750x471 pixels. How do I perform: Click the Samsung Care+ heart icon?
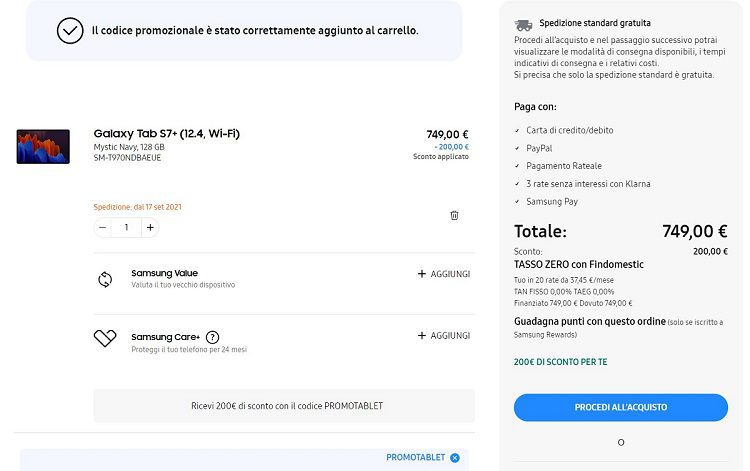tap(105, 338)
